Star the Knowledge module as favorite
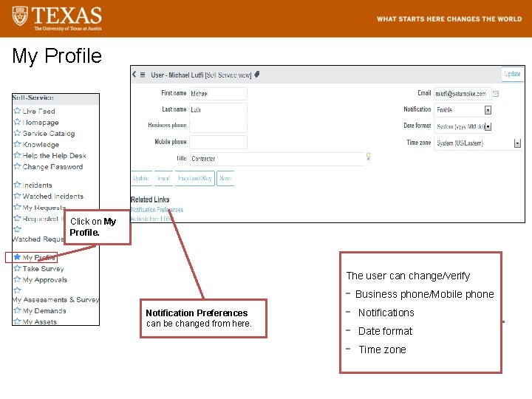 [x=17, y=144]
